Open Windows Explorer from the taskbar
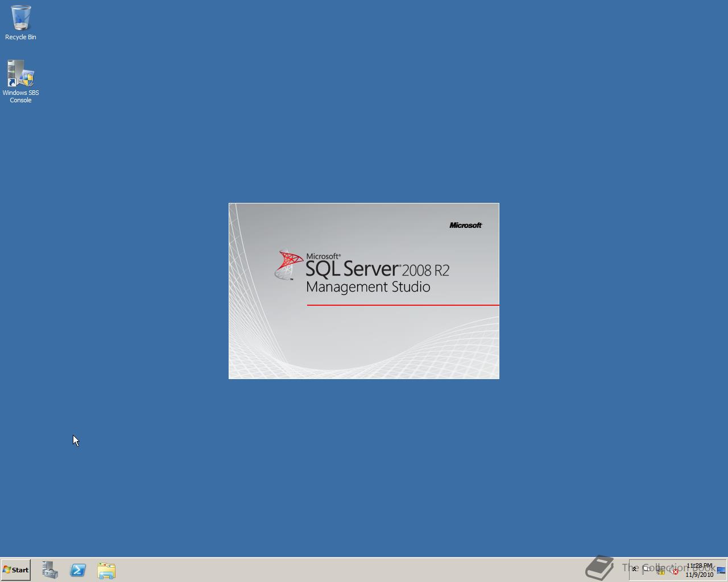The height and width of the screenshot is (582, 728). coord(106,570)
